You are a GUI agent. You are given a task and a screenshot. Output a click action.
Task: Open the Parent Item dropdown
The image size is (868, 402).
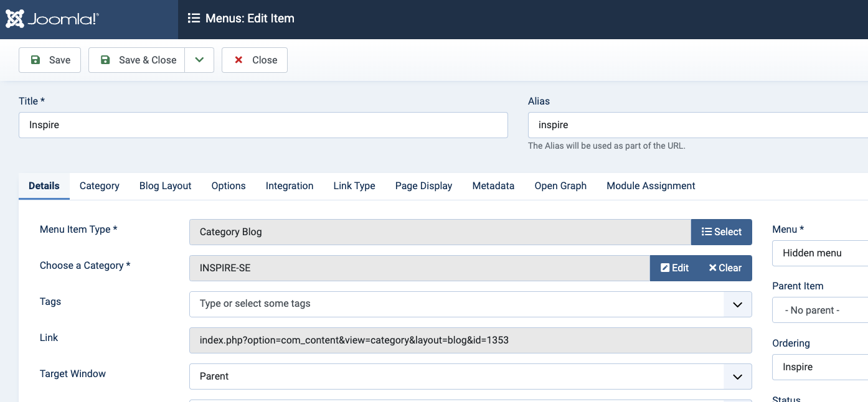click(x=819, y=311)
